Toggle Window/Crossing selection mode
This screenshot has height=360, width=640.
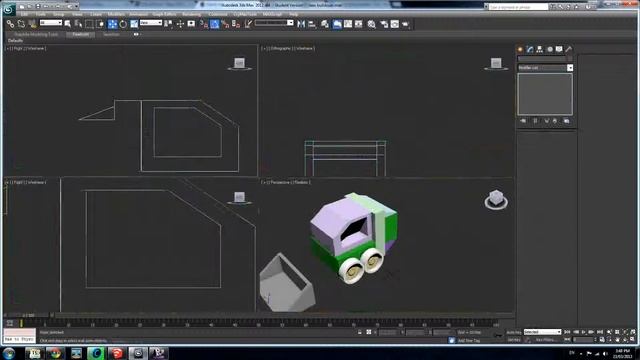tap(100, 24)
